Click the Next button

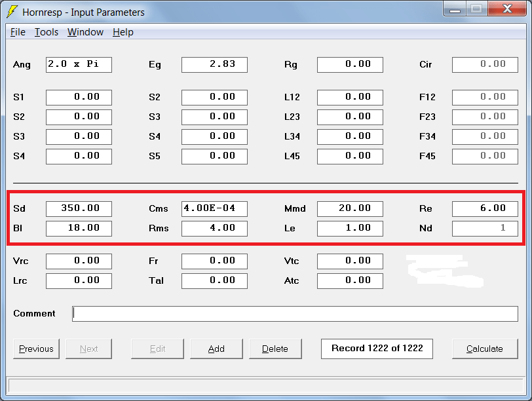pos(88,349)
